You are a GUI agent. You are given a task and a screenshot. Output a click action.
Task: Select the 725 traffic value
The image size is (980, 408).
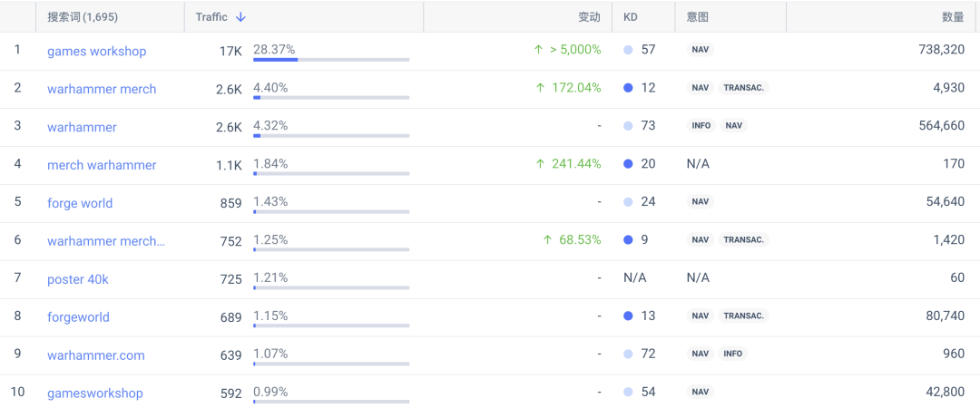pos(230,280)
